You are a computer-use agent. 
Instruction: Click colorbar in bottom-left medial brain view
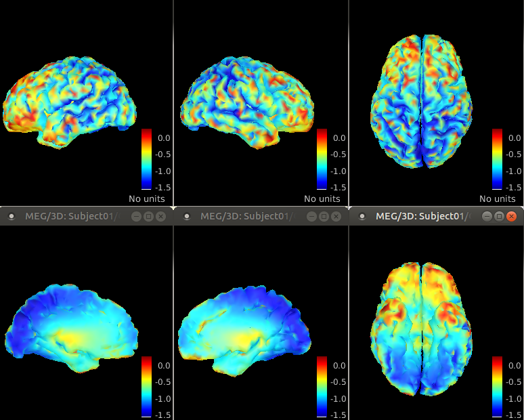click(x=146, y=387)
